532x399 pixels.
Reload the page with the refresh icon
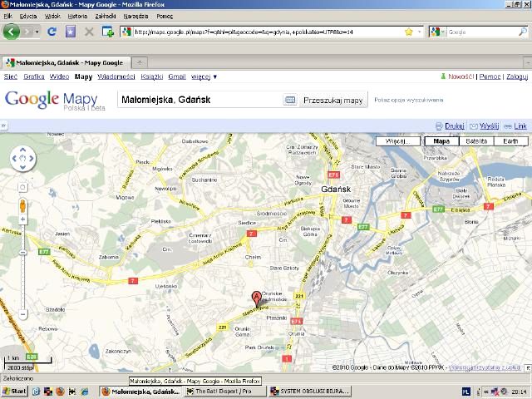click(x=52, y=32)
